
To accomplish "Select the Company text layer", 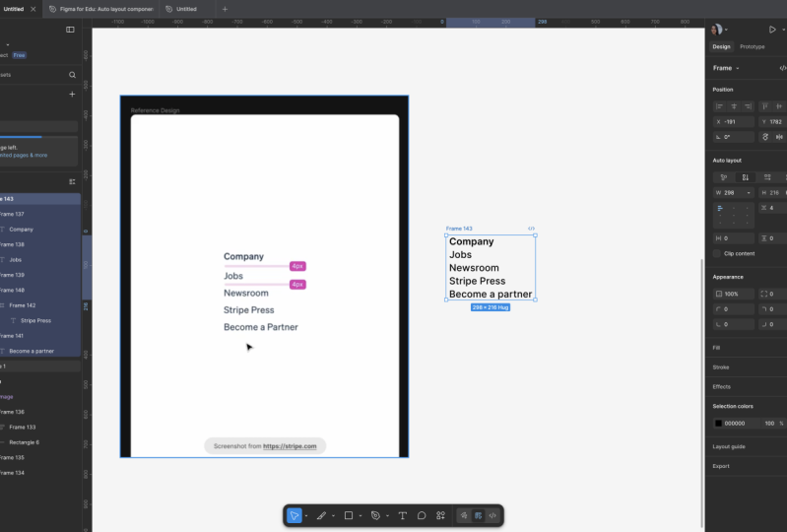I will click(x=21, y=230).
